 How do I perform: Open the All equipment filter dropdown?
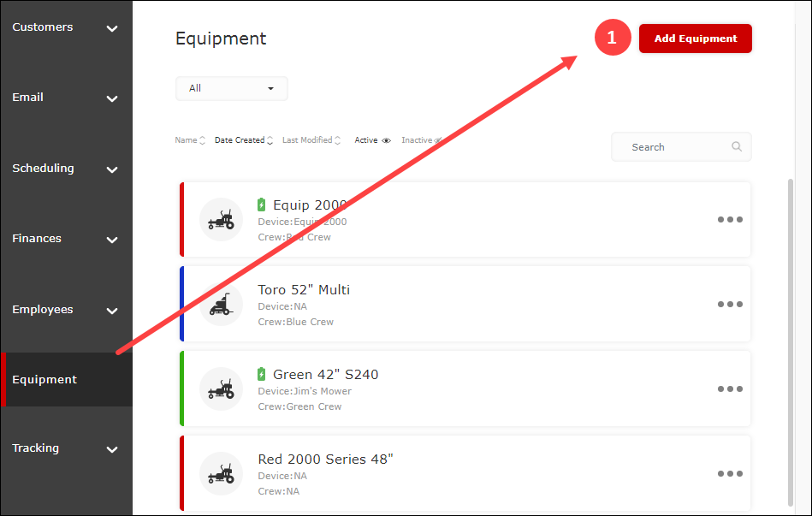(231, 87)
